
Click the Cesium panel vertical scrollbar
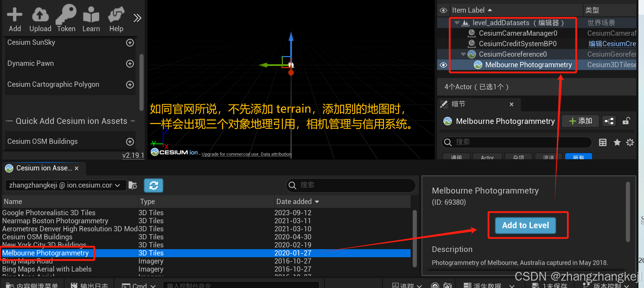(142, 82)
